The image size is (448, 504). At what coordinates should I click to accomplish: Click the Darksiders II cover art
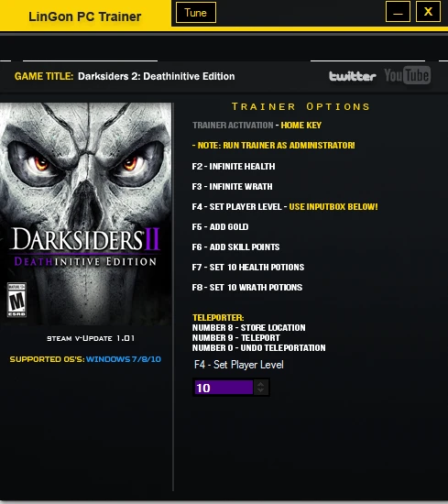(x=85, y=214)
